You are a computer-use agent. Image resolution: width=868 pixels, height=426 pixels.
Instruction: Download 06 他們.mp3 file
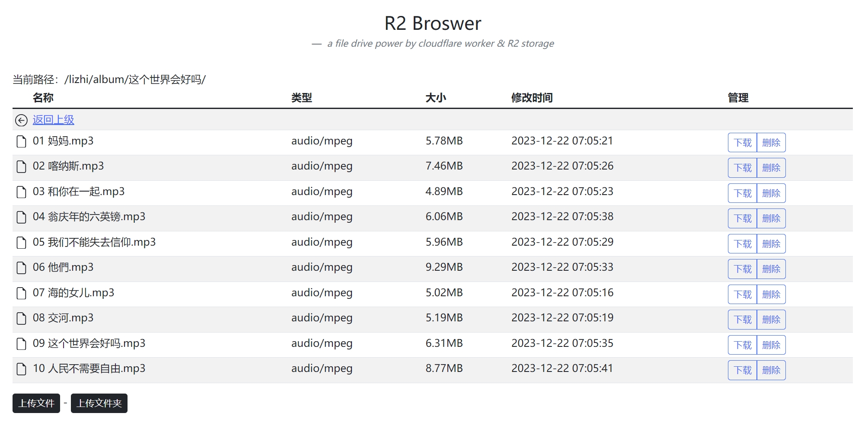coord(743,269)
